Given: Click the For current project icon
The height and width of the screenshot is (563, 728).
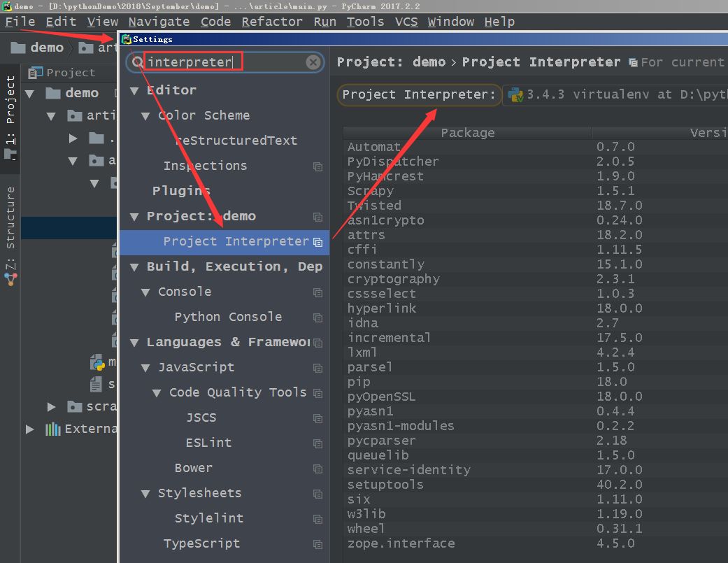Looking at the screenshot, I should [x=632, y=63].
